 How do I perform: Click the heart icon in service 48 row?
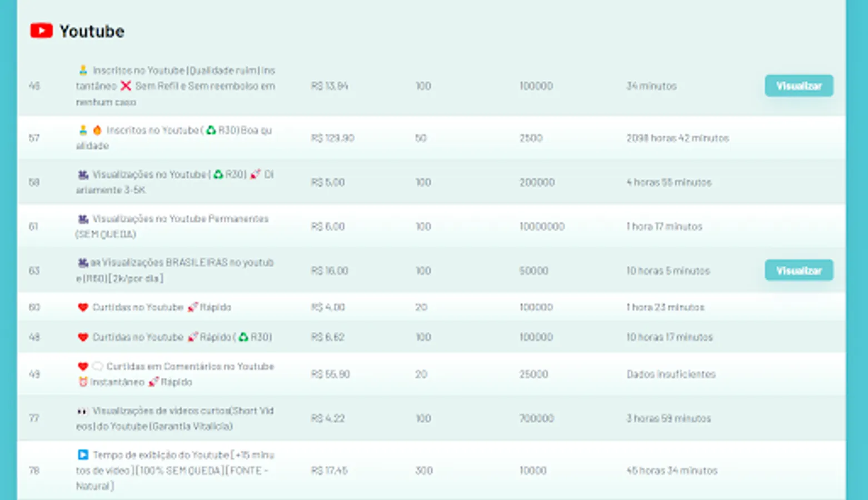83,337
